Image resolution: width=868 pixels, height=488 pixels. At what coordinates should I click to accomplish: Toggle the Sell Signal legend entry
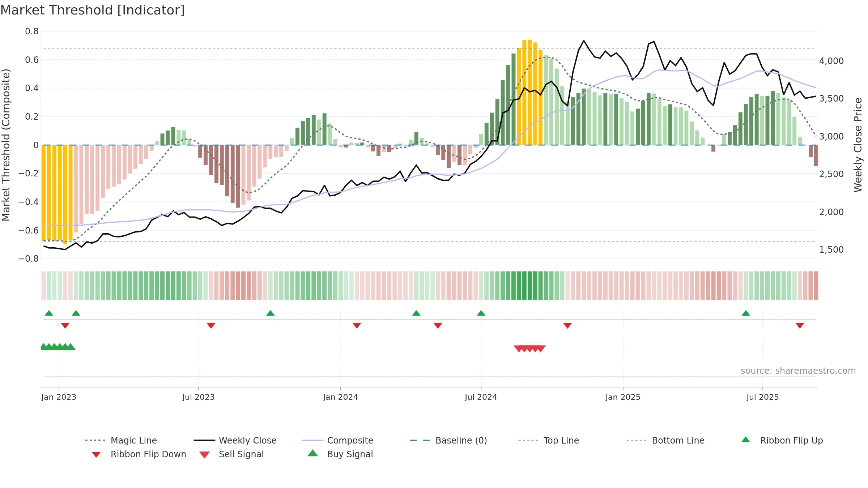(x=231, y=454)
